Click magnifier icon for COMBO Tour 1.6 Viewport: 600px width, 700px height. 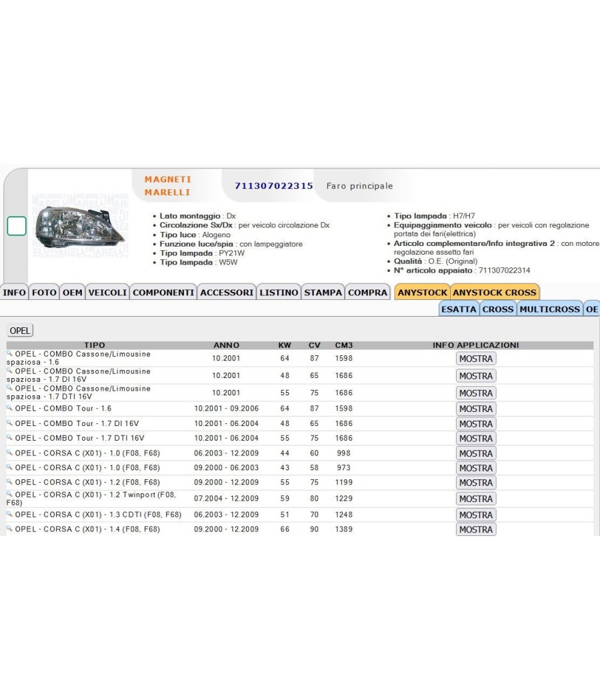coord(9,407)
